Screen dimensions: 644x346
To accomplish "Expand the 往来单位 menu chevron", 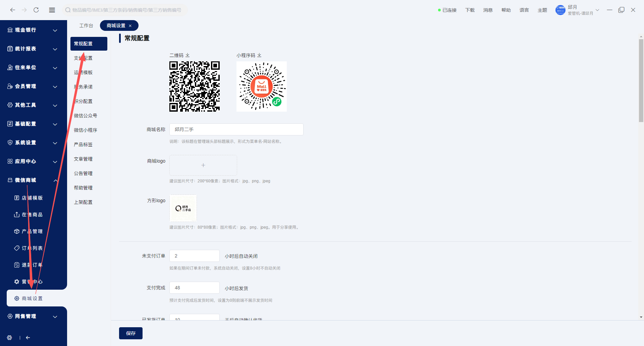I will click(x=55, y=68).
